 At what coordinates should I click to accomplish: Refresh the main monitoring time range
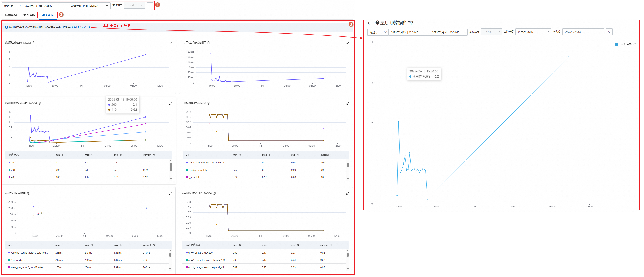point(150,5)
